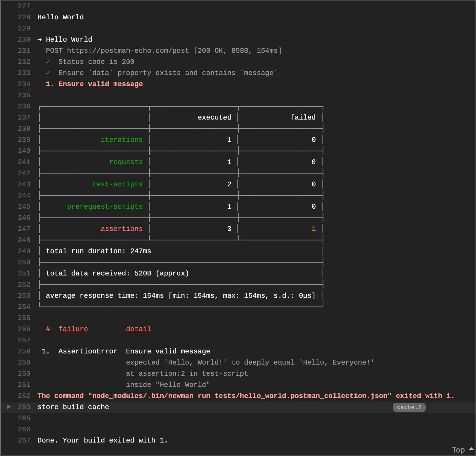Screen dimensions: 476x456
Task: Select line number 262 of the log
Action: (24, 396)
